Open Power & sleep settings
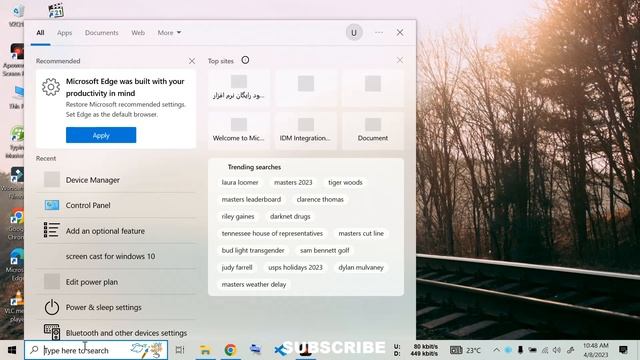 [x=116, y=307]
